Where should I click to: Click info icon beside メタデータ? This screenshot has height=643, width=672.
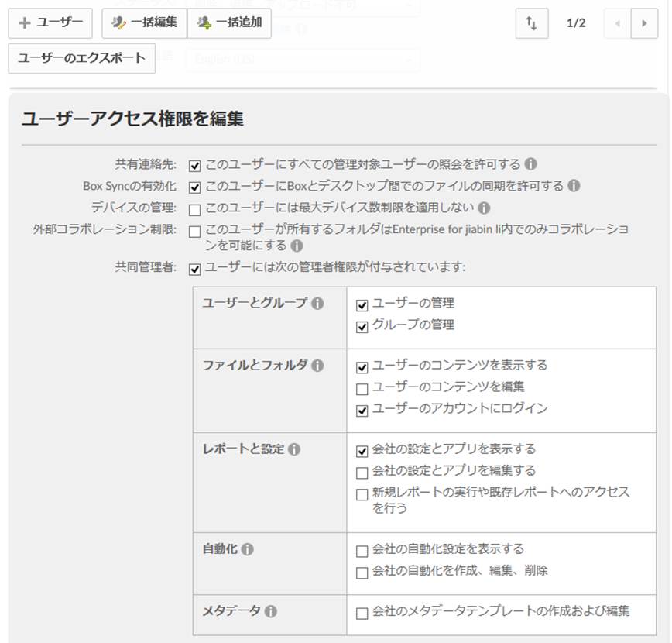click(270, 612)
